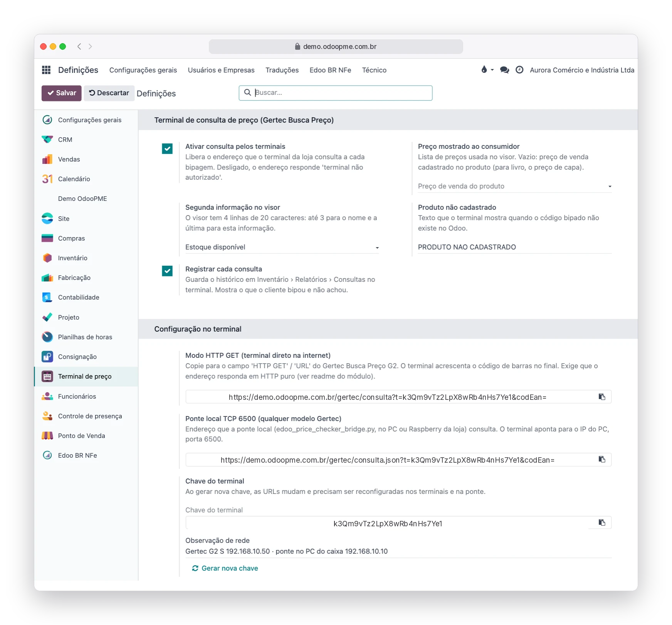The image size is (672, 625).
Task: Copy the consulta.json bridge URL icon
Action: (602, 459)
